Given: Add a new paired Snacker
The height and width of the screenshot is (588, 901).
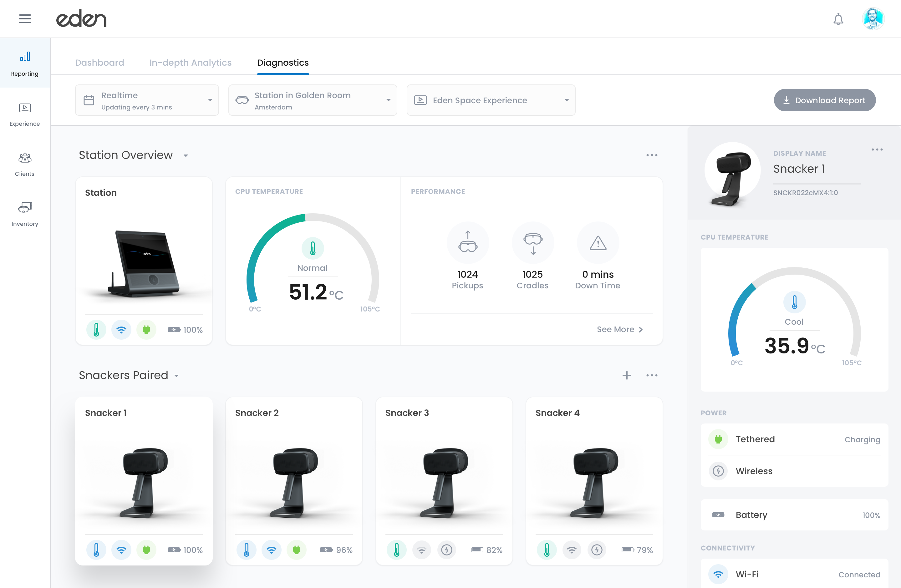Looking at the screenshot, I should tap(627, 375).
